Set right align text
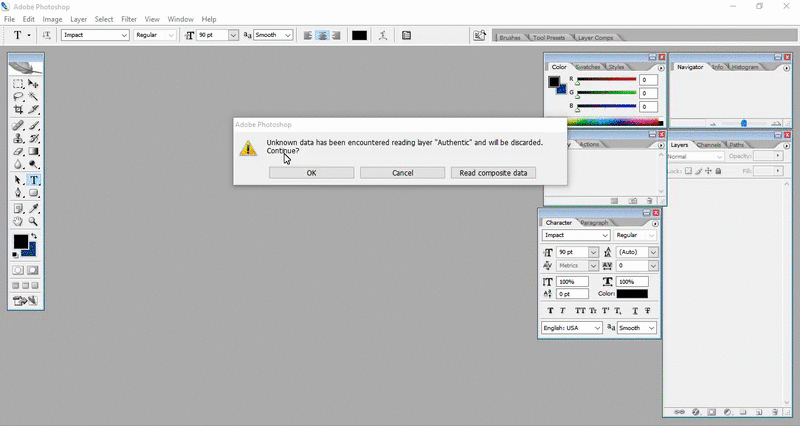Image resolution: width=800 pixels, height=426 pixels. coord(336,35)
